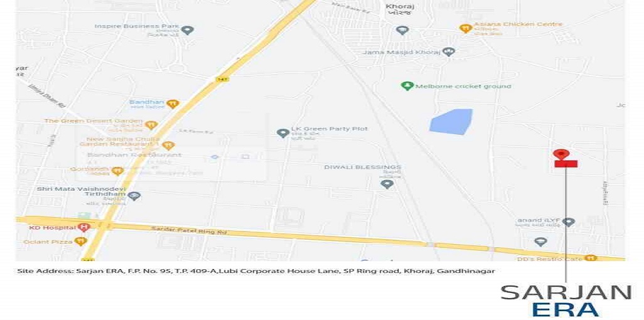Click the Inspire Business Park map pin

click(x=187, y=30)
